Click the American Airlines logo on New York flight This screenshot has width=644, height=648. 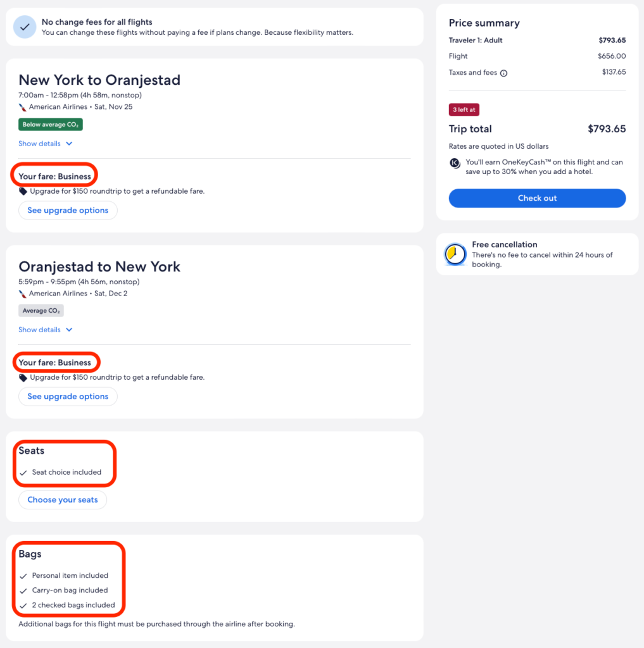point(23,107)
